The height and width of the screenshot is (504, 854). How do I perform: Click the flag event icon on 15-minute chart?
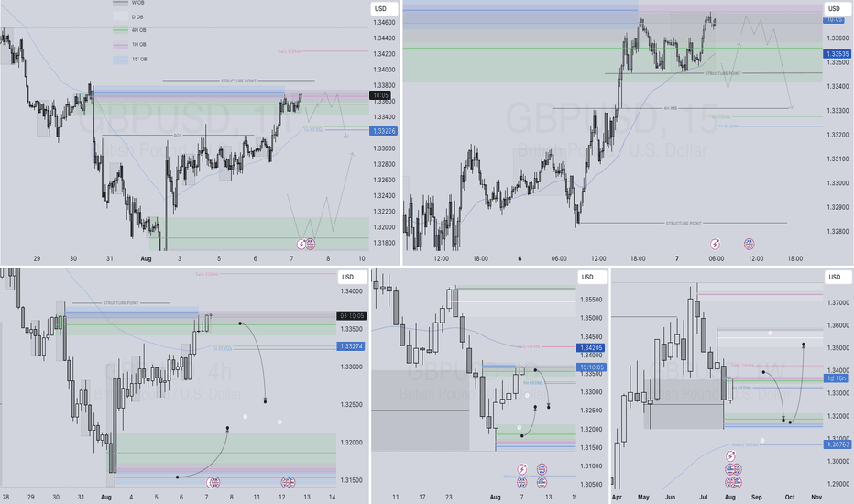point(750,244)
